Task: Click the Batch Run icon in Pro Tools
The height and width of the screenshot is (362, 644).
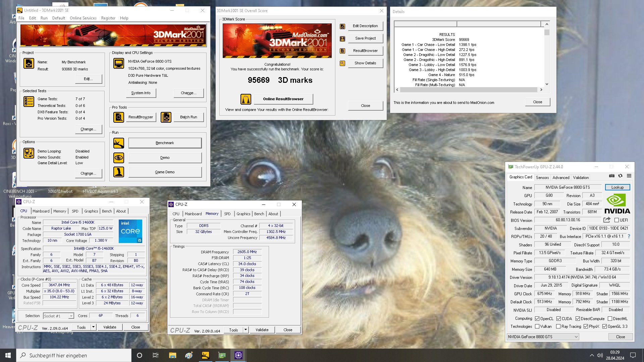Action: pos(166,117)
